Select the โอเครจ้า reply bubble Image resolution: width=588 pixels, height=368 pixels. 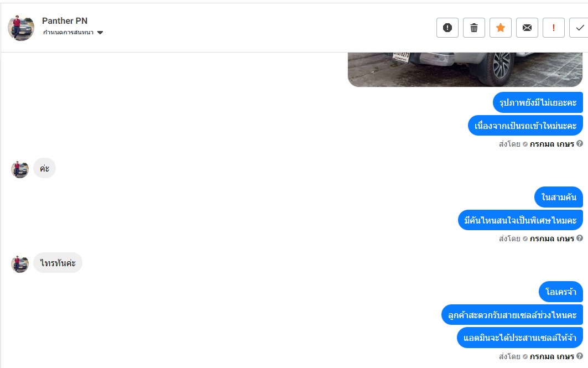(561, 292)
